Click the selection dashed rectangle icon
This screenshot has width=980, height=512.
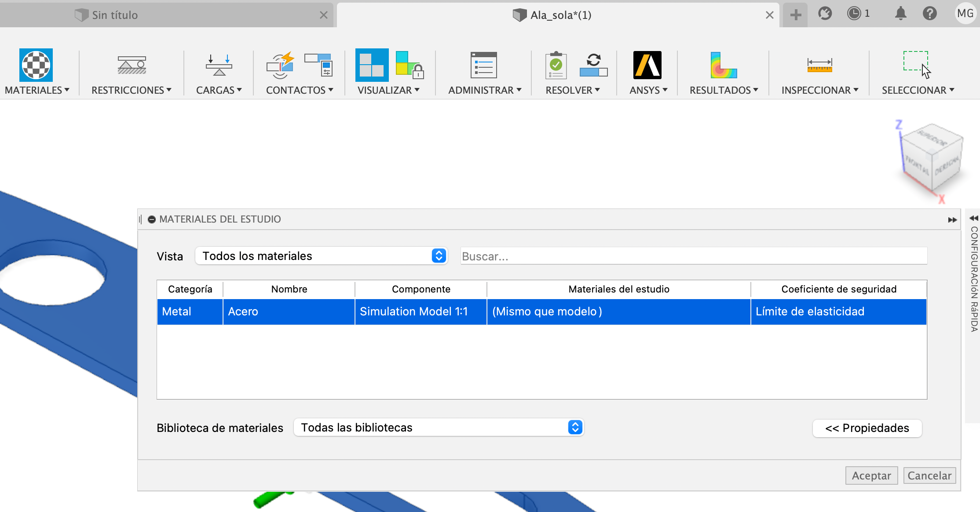pos(917,65)
